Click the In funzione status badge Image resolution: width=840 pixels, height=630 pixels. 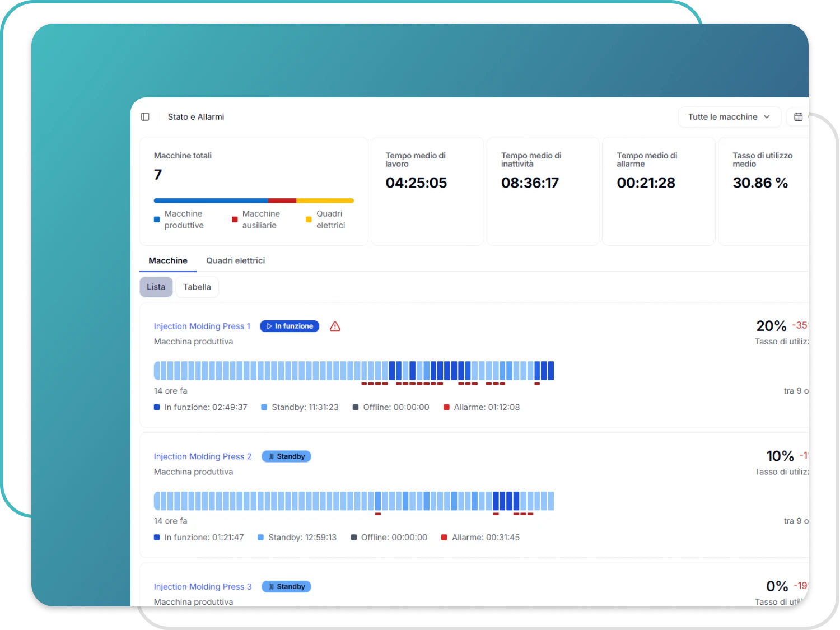click(x=290, y=326)
